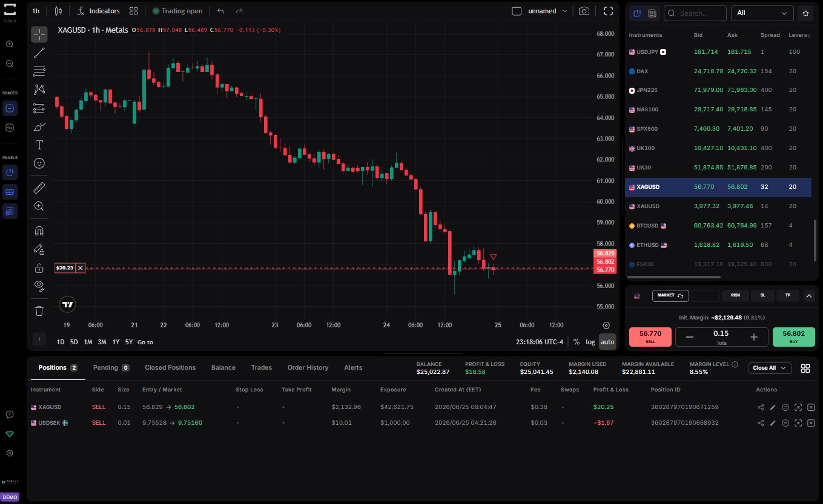
Task: View the Alerts tab
Action: coord(353,367)
